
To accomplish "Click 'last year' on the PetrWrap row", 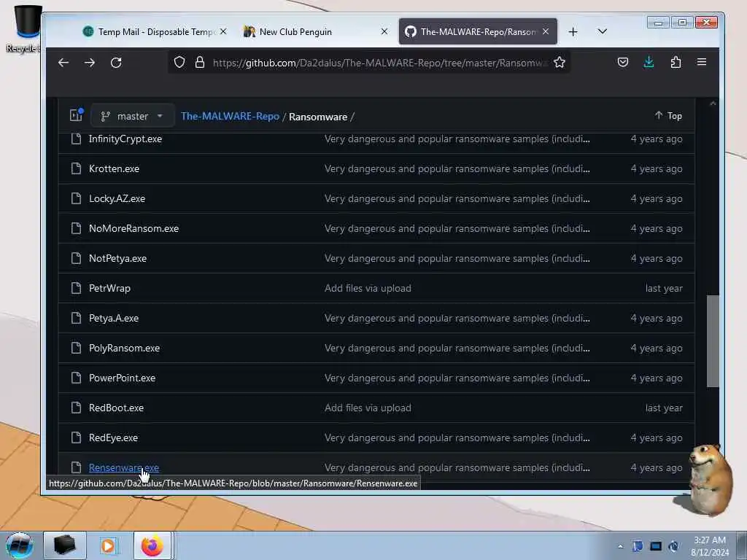I will pos(664,288).
